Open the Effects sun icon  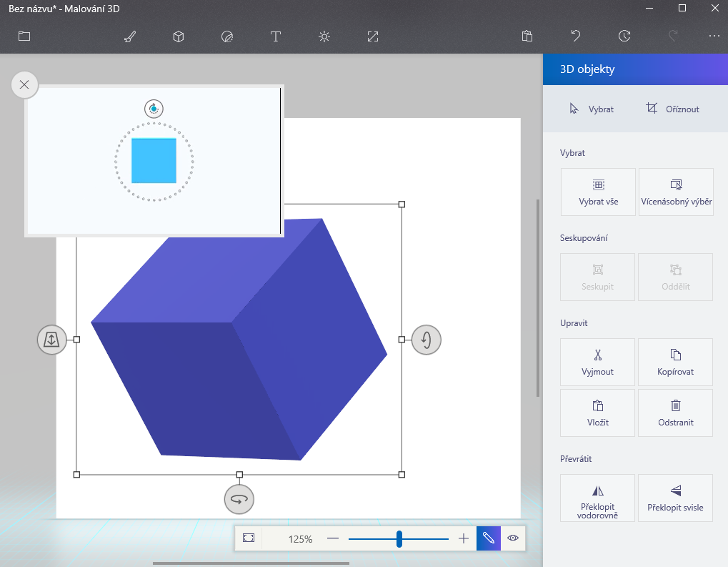pyautogui.click(x=324, y=36)
